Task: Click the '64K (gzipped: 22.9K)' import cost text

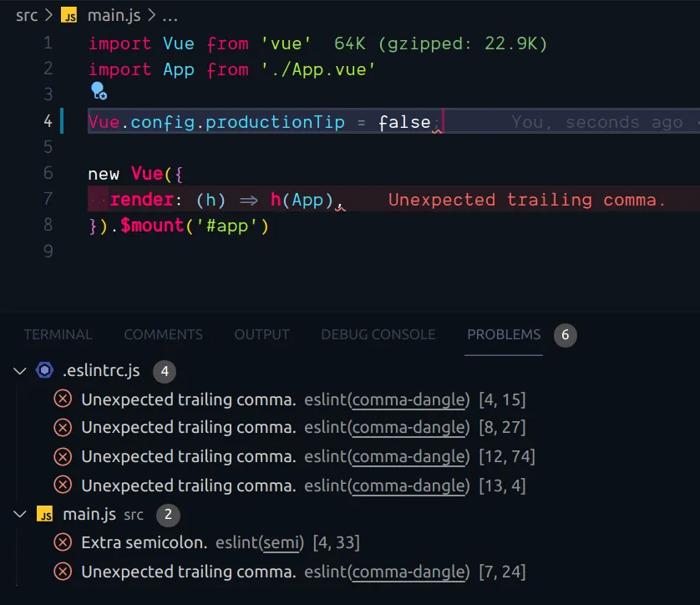Action: [x=440, y=43]
